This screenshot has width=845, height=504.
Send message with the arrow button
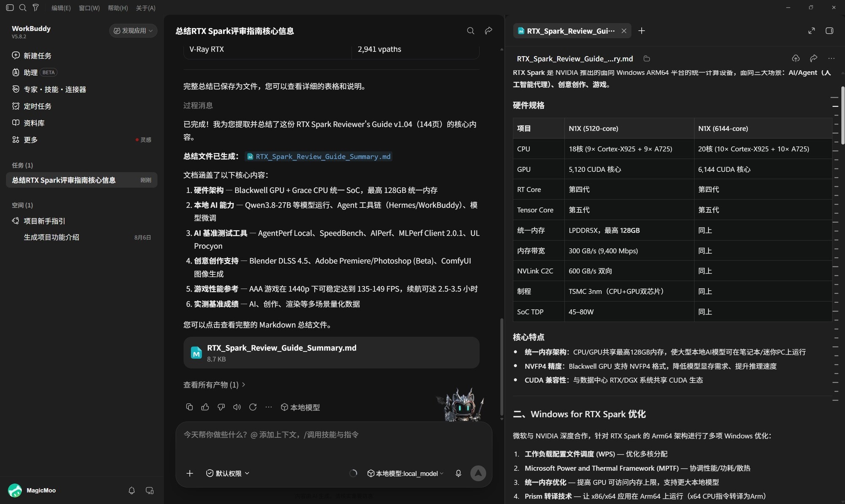[x=478, y=473]
